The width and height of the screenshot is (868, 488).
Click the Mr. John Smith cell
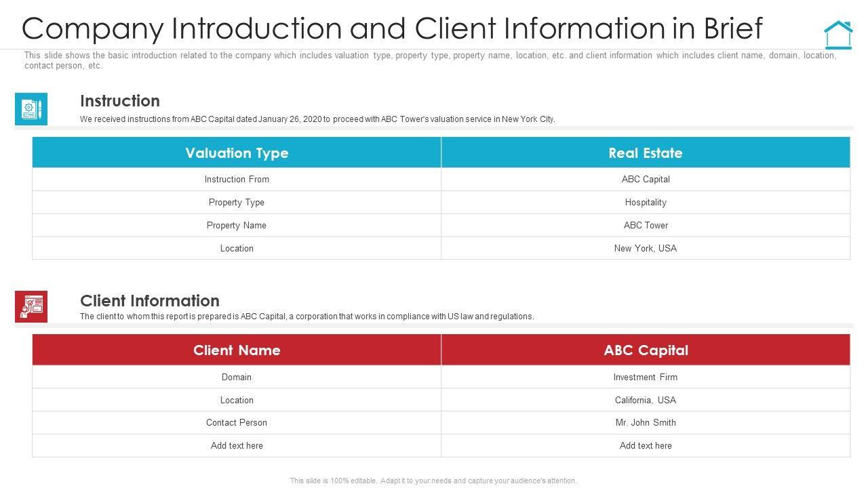click(x=645, y=423)
